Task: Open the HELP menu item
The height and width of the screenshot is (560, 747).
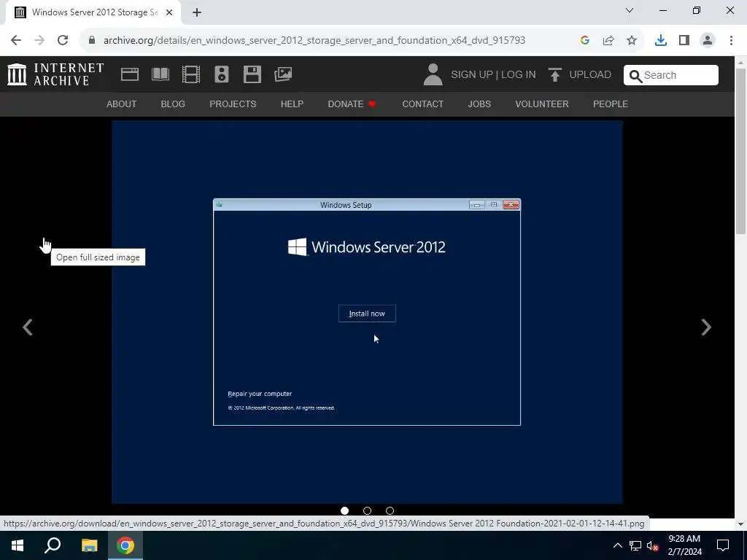Action: (292, 104)
